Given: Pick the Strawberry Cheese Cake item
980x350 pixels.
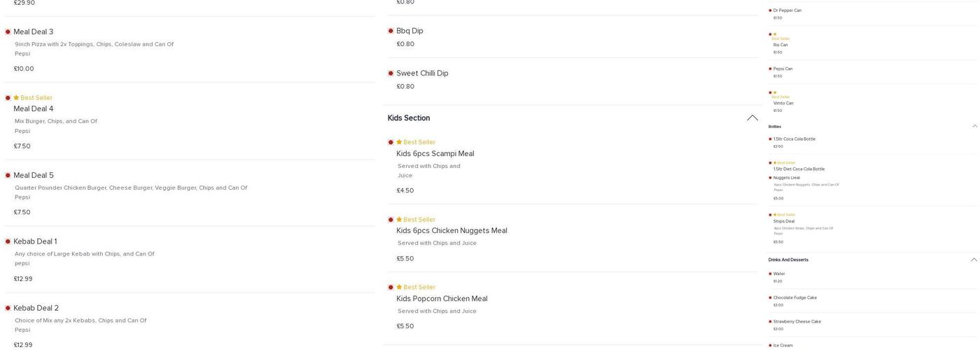Looking at the screenshot, I should pyautogui.click(x=797, y=322).
